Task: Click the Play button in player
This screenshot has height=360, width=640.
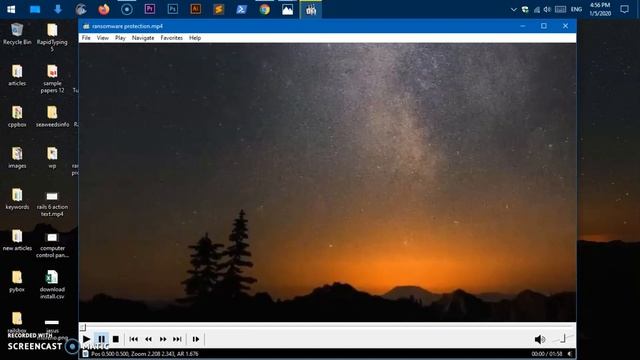Action: [x=87, y=339]
